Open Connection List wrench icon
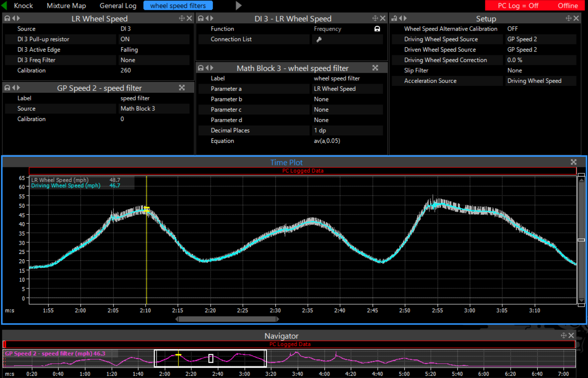588x378 pixels. coord(319,39)
